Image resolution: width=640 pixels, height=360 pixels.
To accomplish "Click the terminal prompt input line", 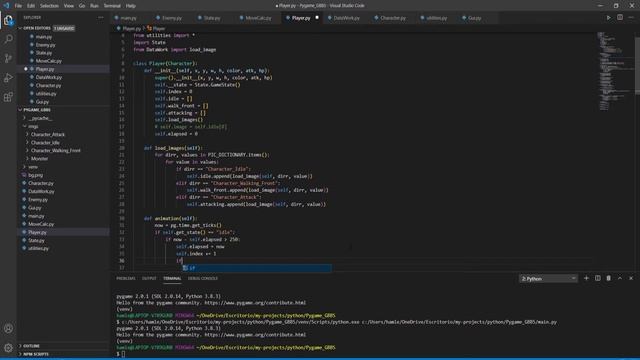I will pyautogui.click(x=123, y=354).
